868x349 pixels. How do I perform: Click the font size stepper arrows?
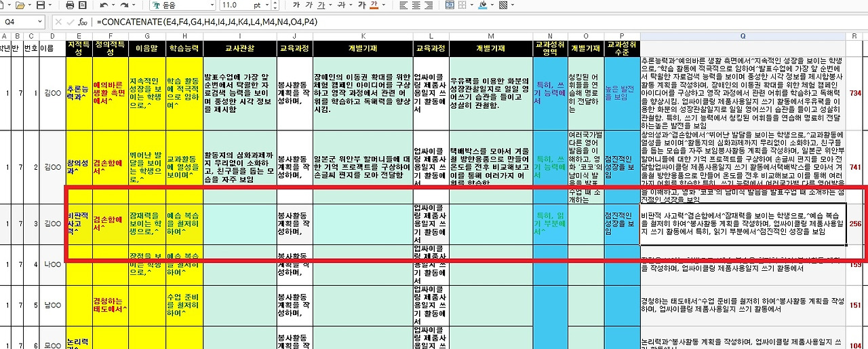(x=275, y=5)
